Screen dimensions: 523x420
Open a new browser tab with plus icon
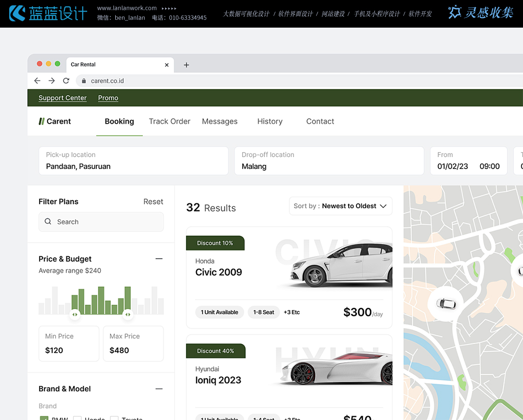[x=186, y=65]
